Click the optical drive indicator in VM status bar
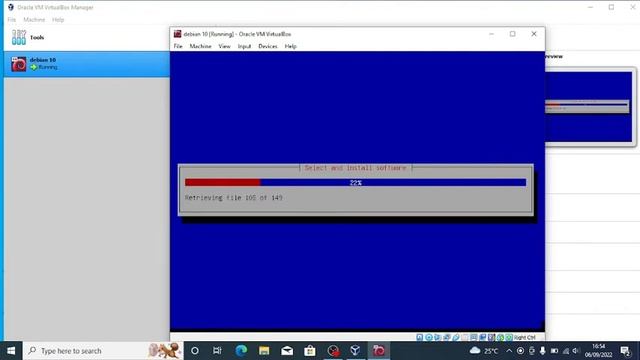Screen dimensions: 640x360 [429, 338]
